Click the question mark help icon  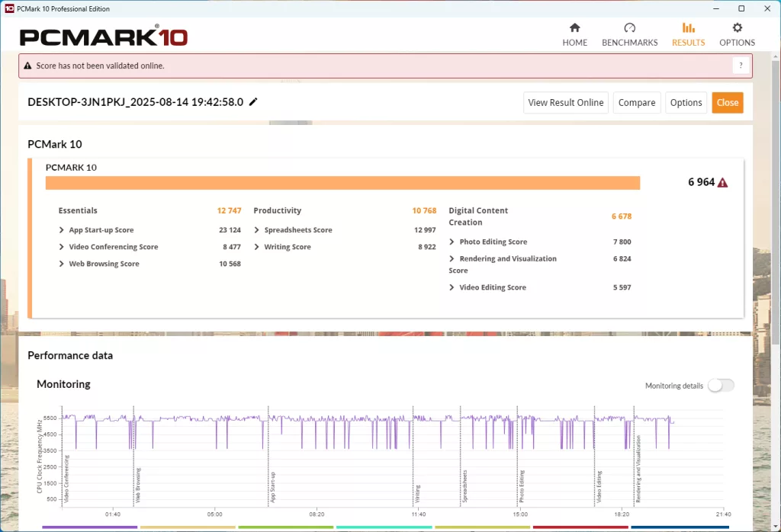(x=740, y=66)
